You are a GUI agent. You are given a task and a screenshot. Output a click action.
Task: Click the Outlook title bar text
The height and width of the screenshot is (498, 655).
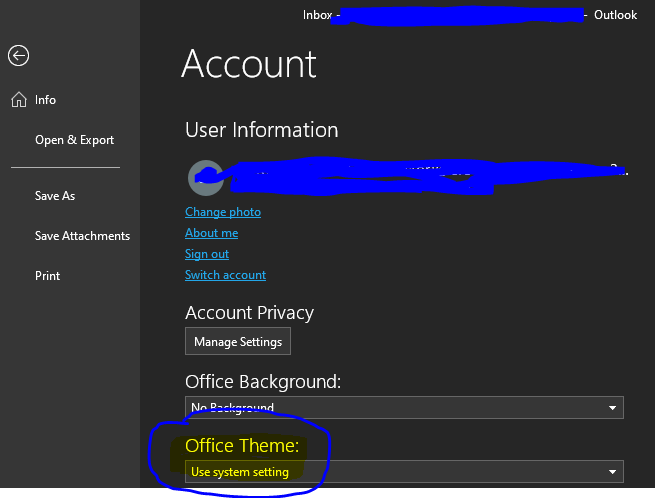pos(615,15)
